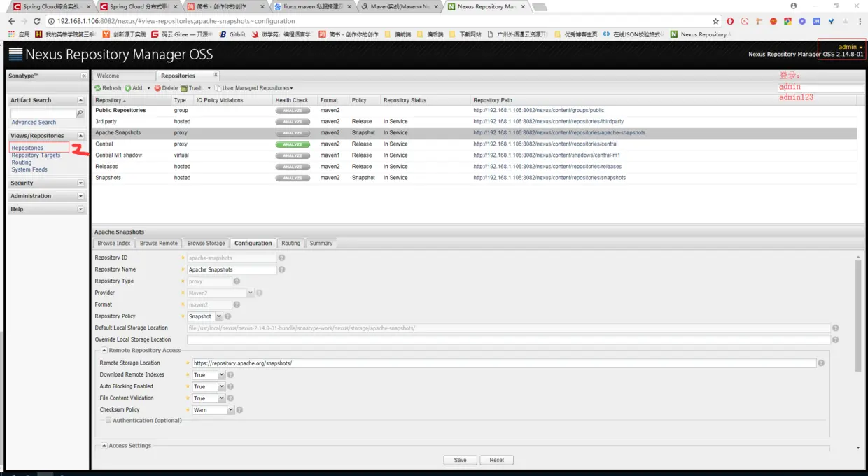Collapse the Sonatype sidebar with double-arrow icon
This screenshot has width=868, height=476.
pos(84,76)
